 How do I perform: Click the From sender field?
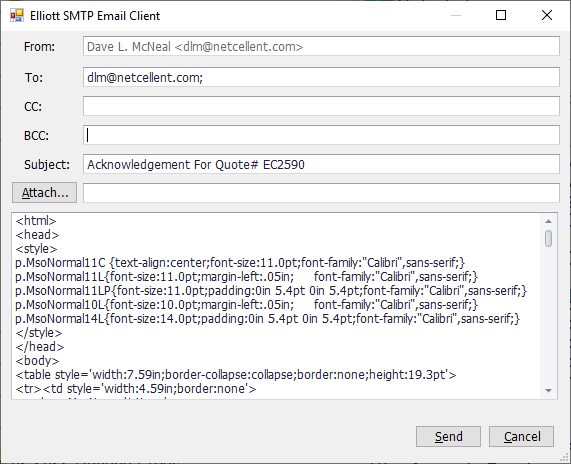point(321,46)
